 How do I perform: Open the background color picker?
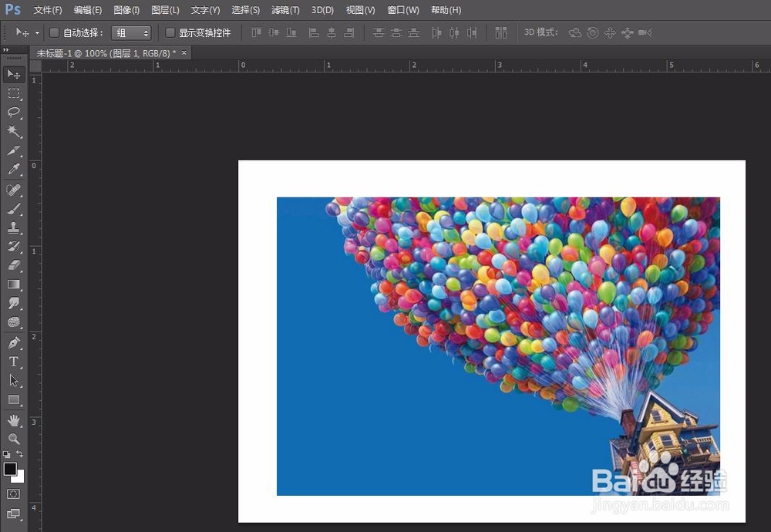[x=21, y=478]
